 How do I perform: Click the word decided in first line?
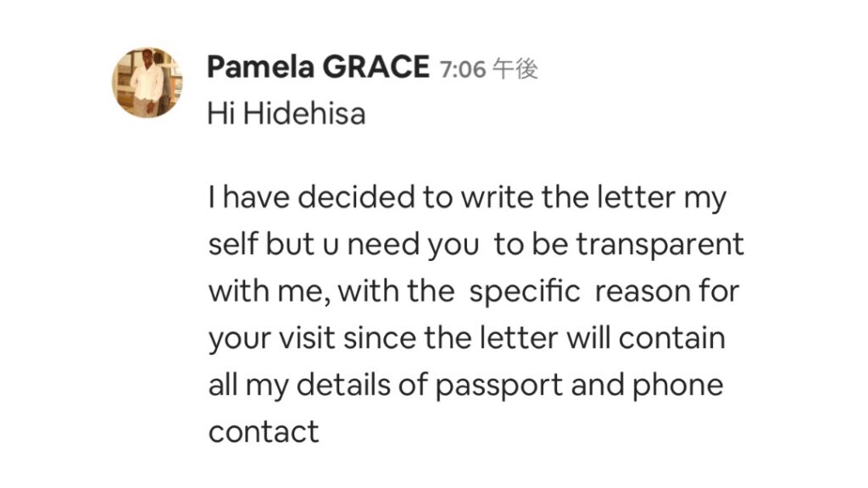click(x=356, y=197)
